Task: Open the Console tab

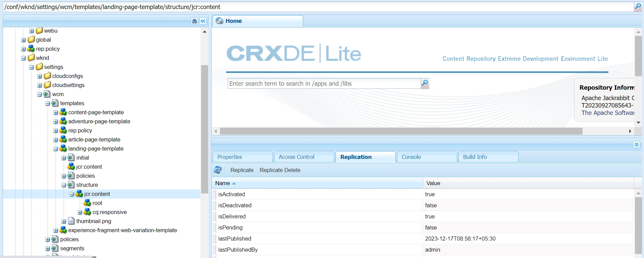Action: [427, 157]
